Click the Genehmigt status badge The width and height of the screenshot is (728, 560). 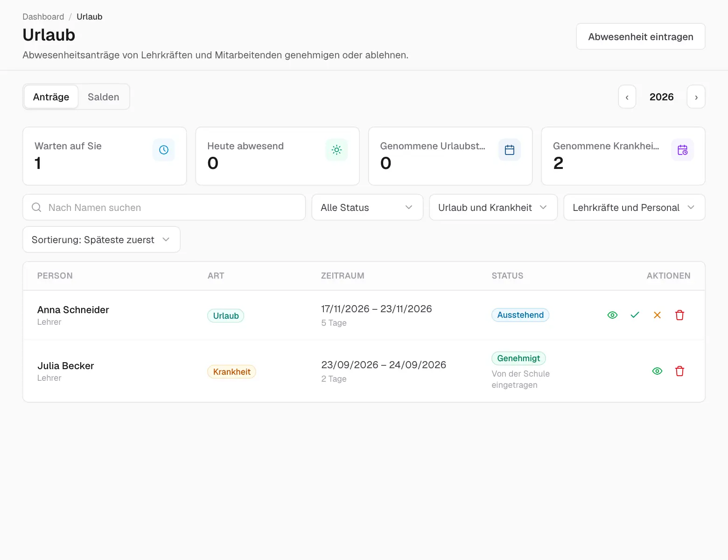(x=518, y=358)
